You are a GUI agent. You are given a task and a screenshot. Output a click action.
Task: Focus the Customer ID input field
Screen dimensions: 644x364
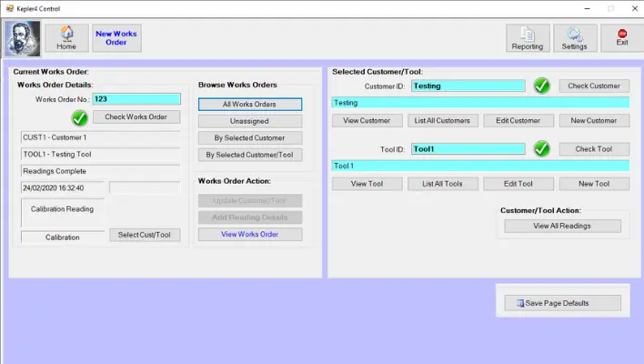(468, 86)
